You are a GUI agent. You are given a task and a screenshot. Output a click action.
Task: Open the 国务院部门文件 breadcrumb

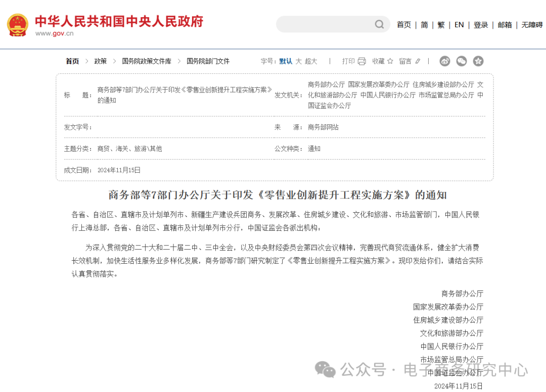[208, 61]
